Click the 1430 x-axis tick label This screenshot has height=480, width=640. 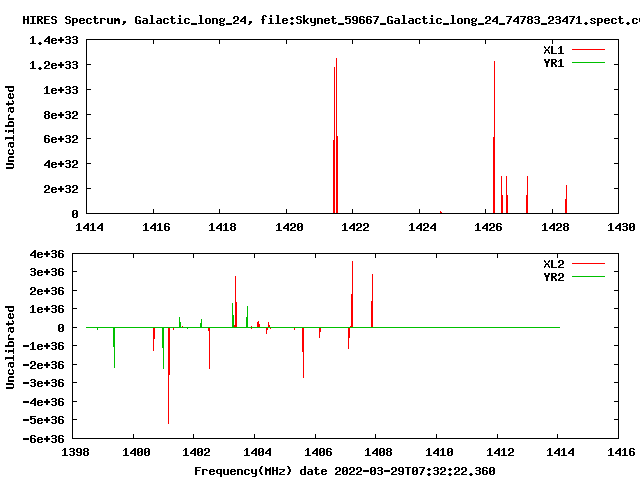[x=621, y=227]
